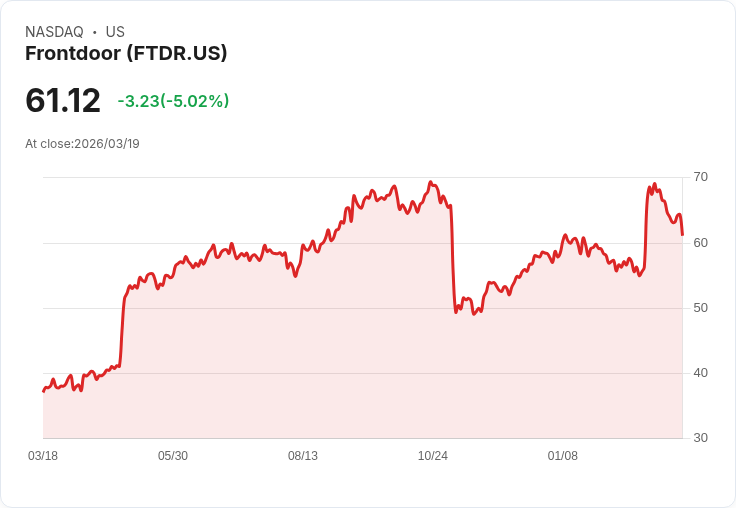Select the 08/13 date on the x-axis
Image resolution: width=736 pixels, height=508 pixels.
coord(303,456)
